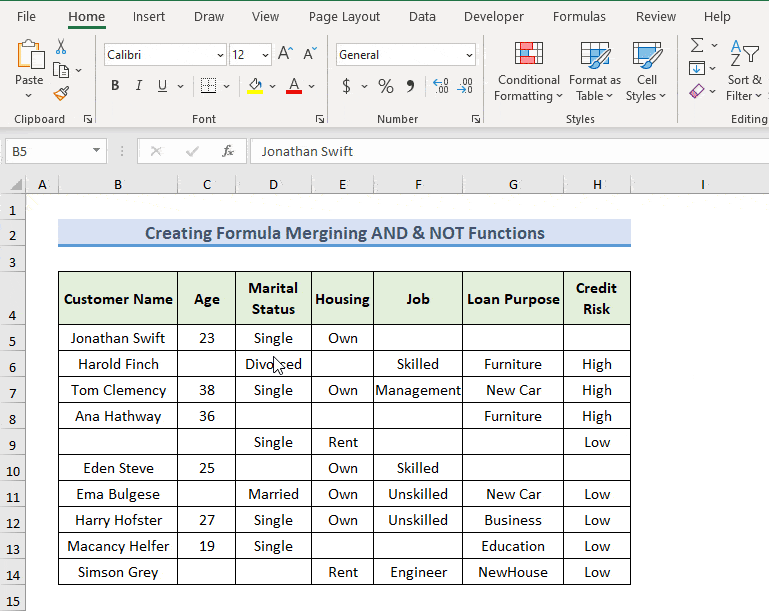Open Font settings dialog launcher
This screenshot has width=769, height=611.
click(320, 119)
